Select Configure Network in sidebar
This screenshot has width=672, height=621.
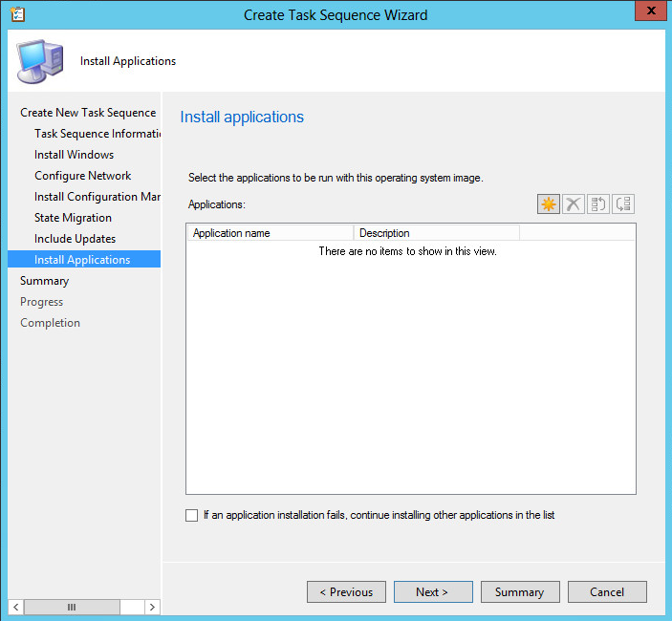tap(83, 176)
